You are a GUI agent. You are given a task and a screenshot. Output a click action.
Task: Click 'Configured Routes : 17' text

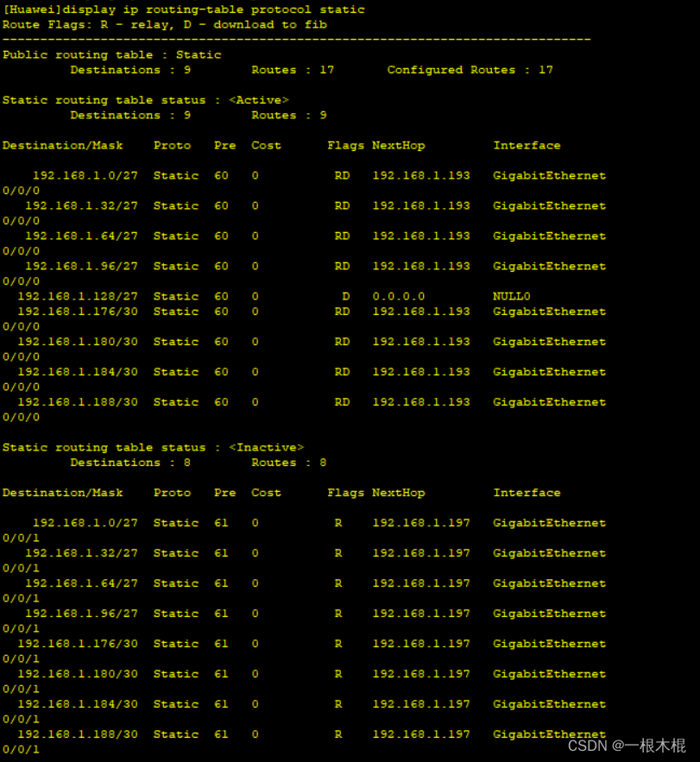coord(470,70)
